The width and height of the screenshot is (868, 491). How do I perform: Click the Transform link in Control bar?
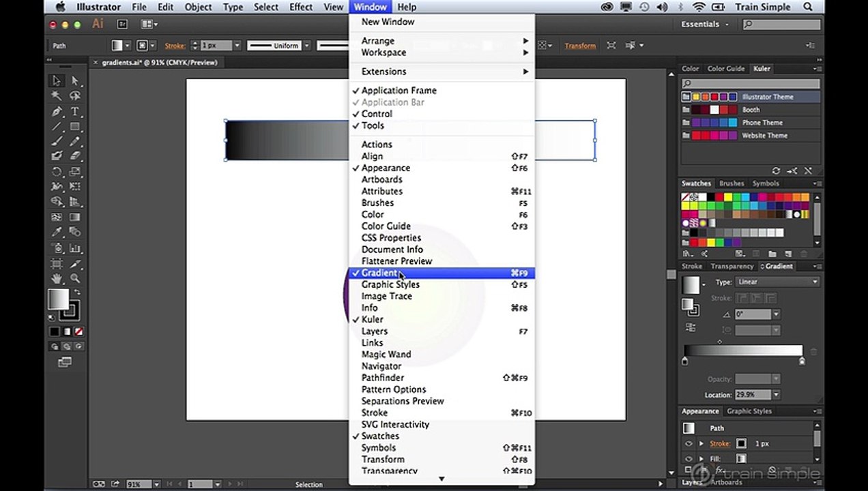(x=580, y=46)
